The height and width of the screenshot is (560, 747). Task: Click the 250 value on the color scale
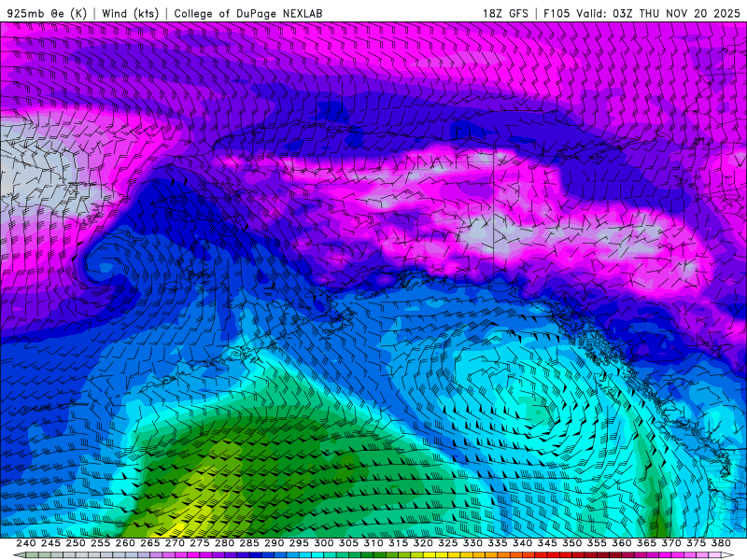pos(76,543)
